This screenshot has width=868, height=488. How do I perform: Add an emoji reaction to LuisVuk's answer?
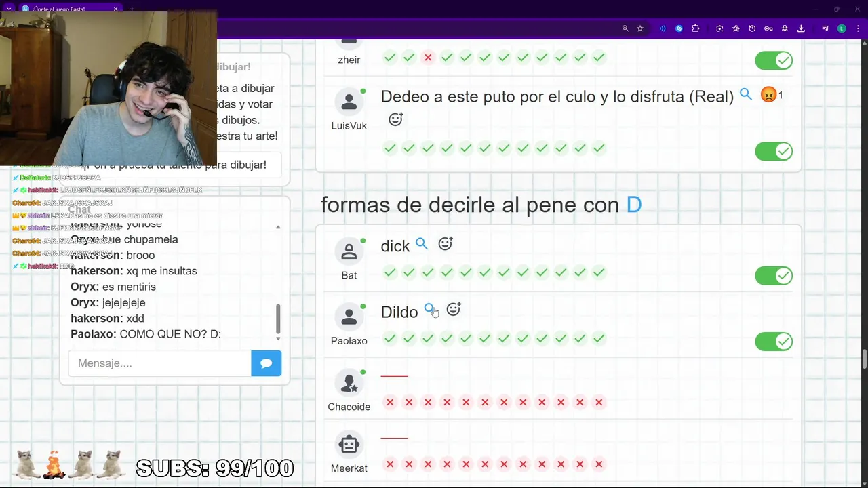[396, 120]
